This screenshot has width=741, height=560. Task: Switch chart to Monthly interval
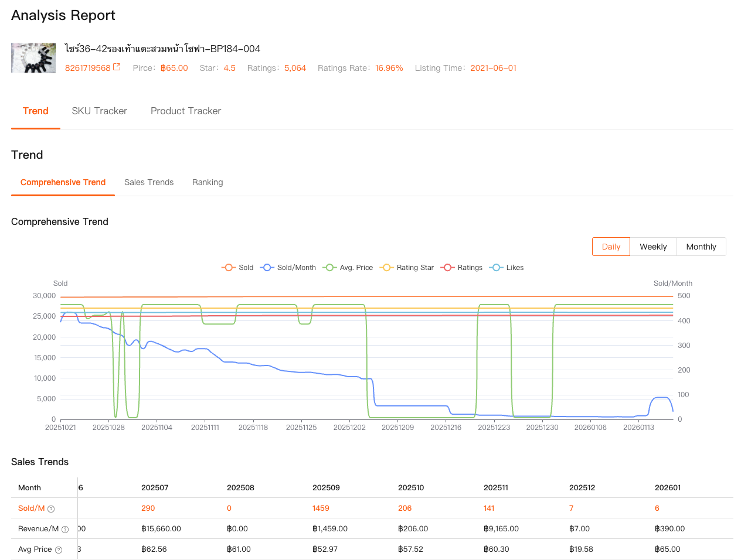701,247
